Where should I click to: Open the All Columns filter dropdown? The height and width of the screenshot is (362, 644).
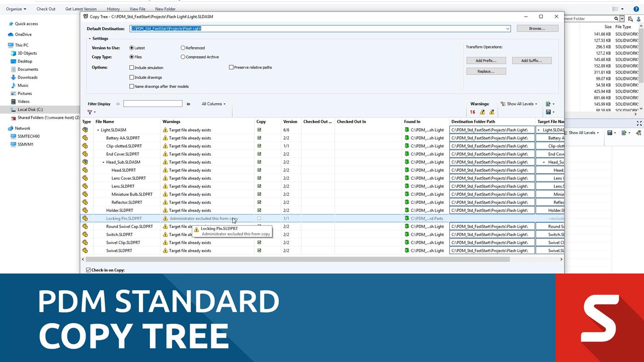point(213,104)
